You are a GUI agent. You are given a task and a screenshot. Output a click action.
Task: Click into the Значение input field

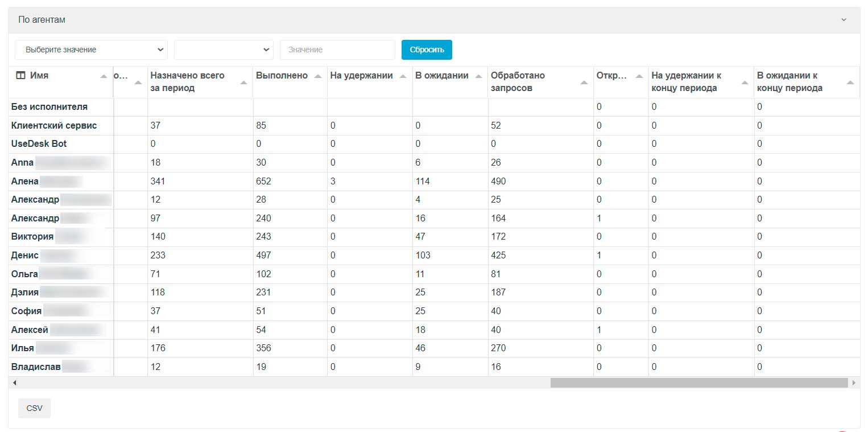click(337, 50)
